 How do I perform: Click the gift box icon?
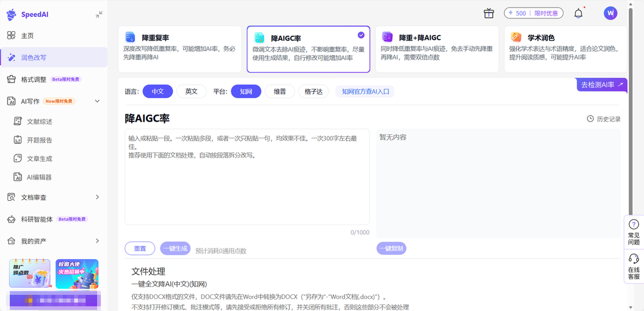(x=489, y=13)
